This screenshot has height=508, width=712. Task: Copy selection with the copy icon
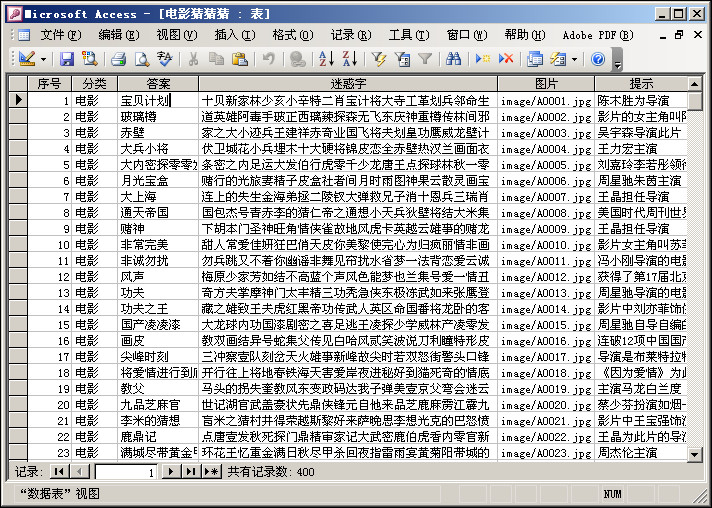point(216,59)
